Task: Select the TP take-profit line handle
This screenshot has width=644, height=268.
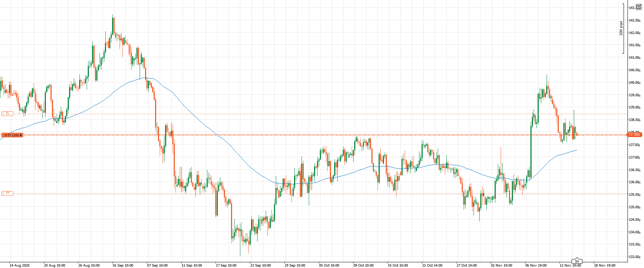Action: pos(7,193)
